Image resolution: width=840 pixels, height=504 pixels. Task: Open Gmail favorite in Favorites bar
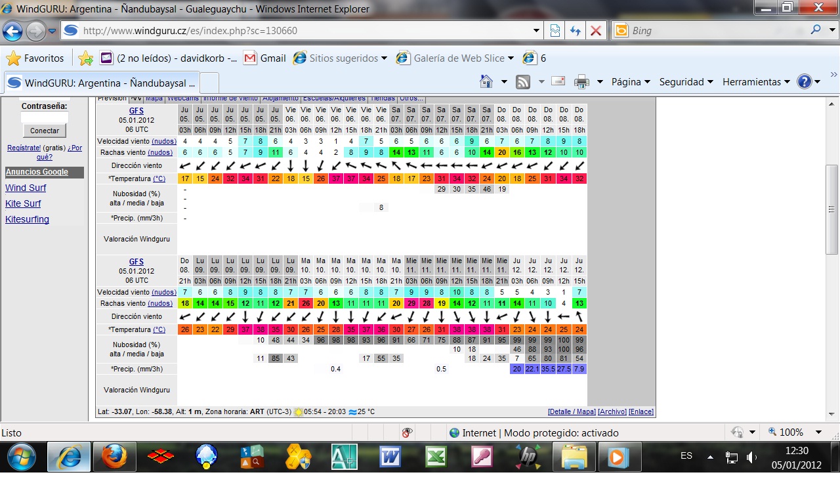(264, 58)
